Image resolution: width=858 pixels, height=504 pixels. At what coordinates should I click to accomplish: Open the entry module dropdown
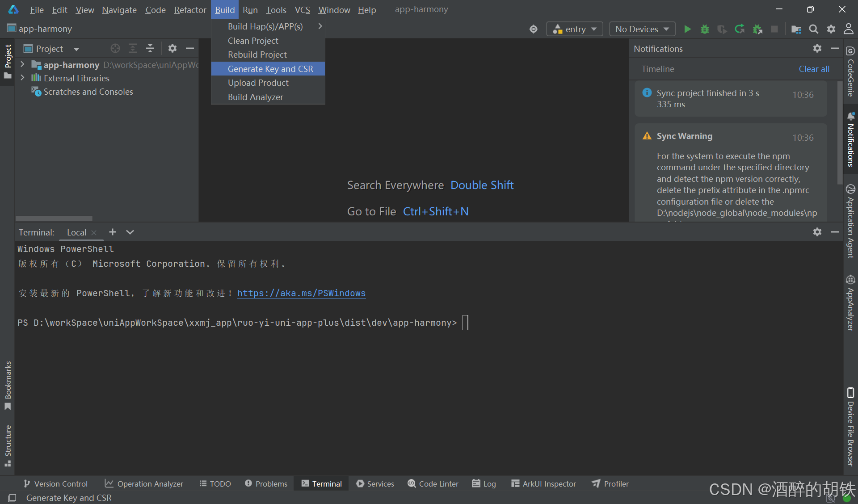pyautogui.click(x=575, y=29)
